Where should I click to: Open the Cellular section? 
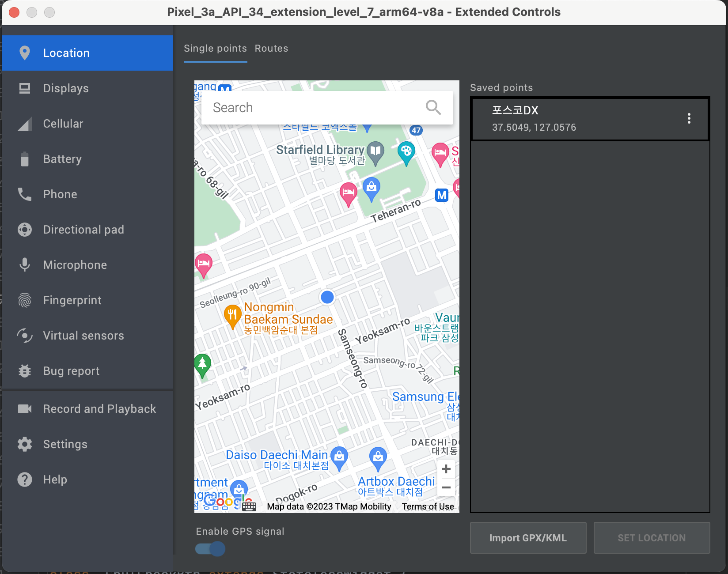(x=87, y=124)
